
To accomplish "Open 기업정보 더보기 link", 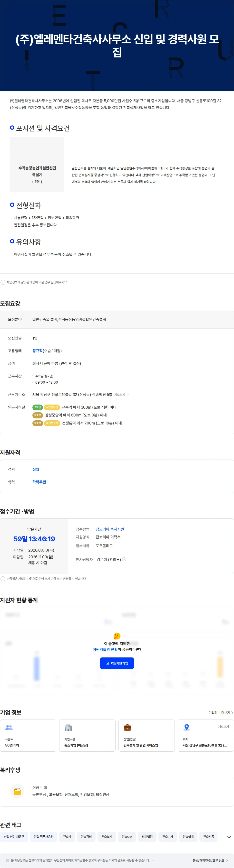I will click(221, 713).
